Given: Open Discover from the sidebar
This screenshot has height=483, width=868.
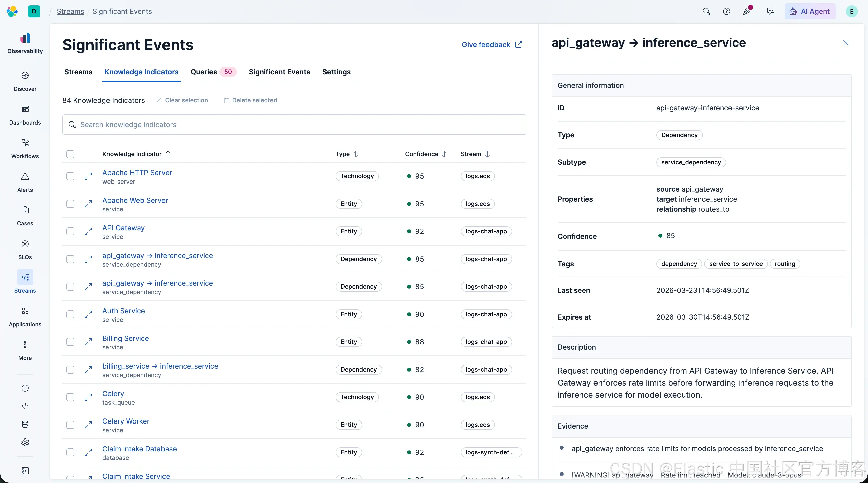Looking at the screenshot, I should click(x=25, y=82).
